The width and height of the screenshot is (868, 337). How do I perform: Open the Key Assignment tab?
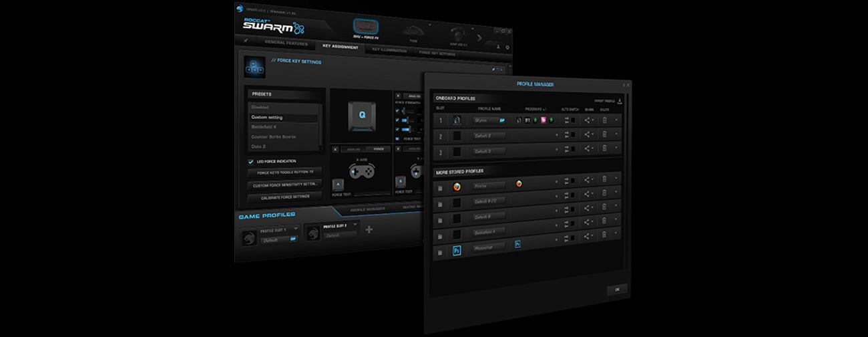click(340, 47)
